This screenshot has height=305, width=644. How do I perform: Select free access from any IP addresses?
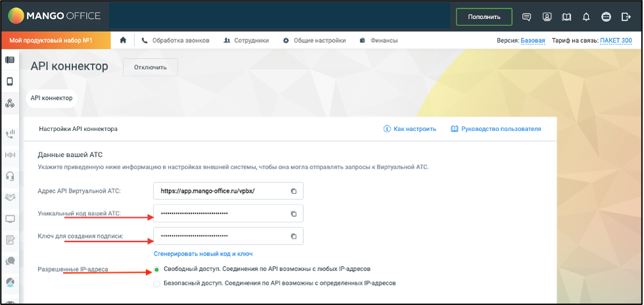(157, 270)
